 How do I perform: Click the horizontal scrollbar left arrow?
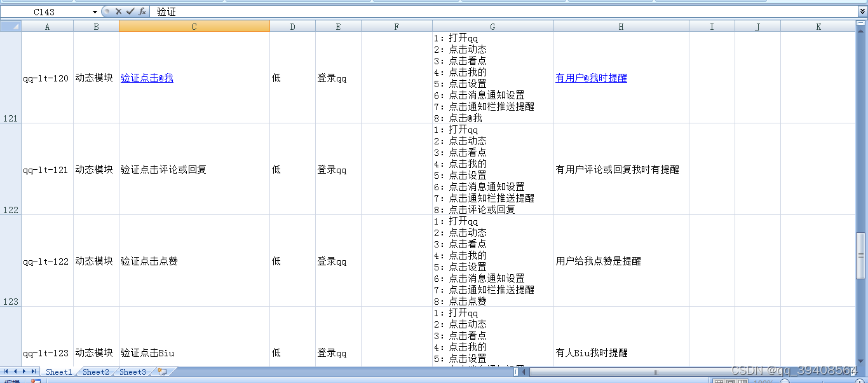pyautogui.click(x=525, y=372)
